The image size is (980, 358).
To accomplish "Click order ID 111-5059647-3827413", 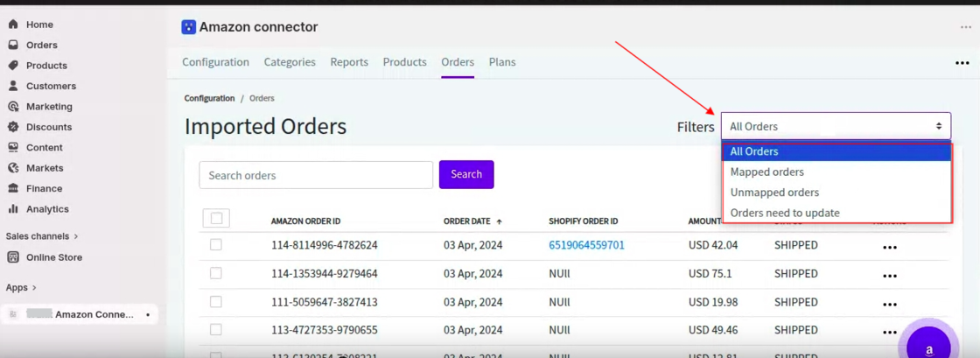I will tap(324, 302).
